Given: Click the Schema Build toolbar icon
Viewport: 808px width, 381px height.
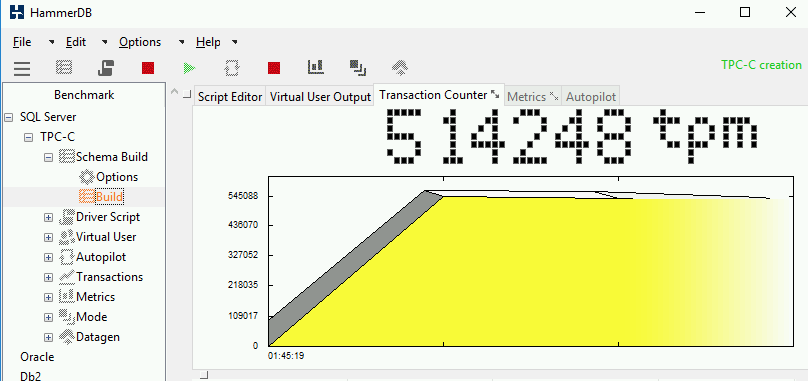Looking at the screenshot, I should [x=63, y=68].
